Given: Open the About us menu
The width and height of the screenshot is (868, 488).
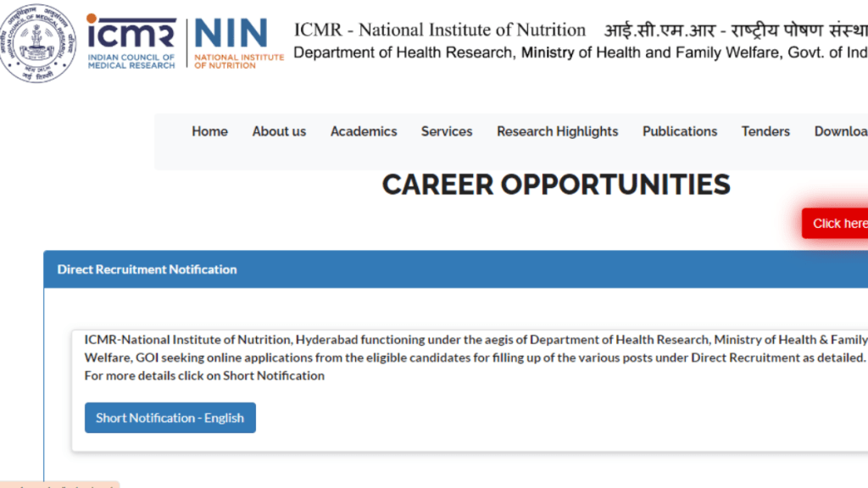Looking at the screenshot, I should [279, 131].
